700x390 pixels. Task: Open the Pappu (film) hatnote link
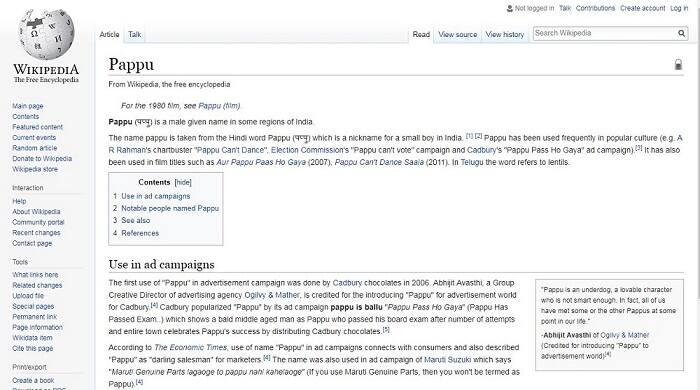tap(219, 106)
